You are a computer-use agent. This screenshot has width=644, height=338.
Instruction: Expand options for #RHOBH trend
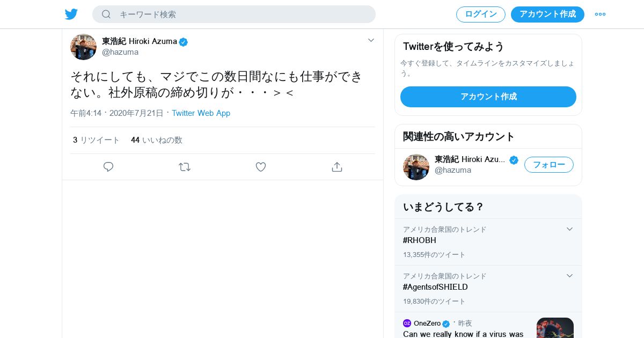click(x=569, y=229)
